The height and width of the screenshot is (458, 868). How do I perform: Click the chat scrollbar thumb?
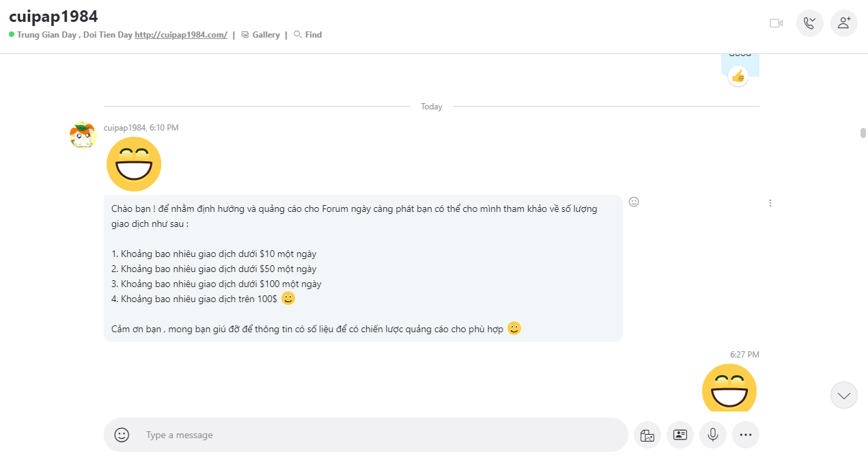coord(863,133)
